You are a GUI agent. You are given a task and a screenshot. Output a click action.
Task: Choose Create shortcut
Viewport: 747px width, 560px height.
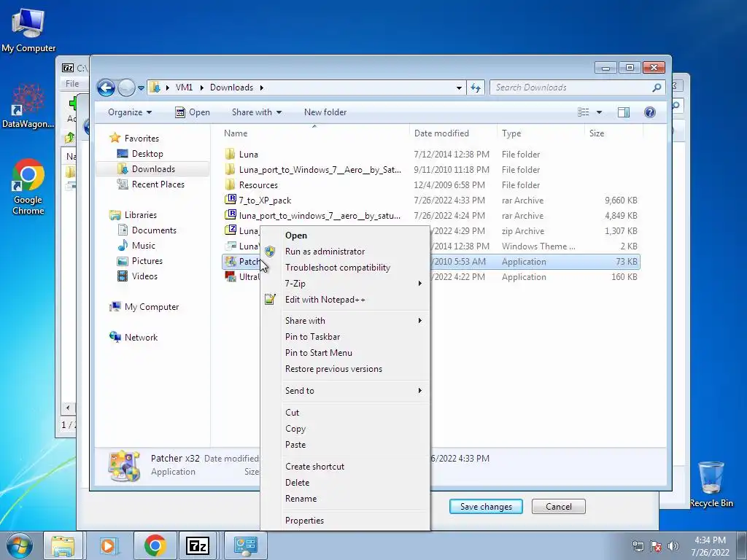click(x=345, y=467)
